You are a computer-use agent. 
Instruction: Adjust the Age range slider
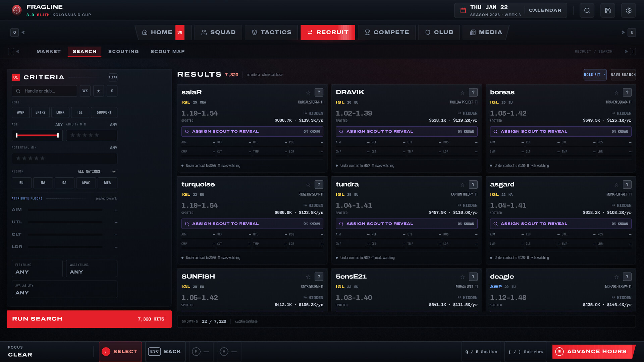click(x=37, y=135)
